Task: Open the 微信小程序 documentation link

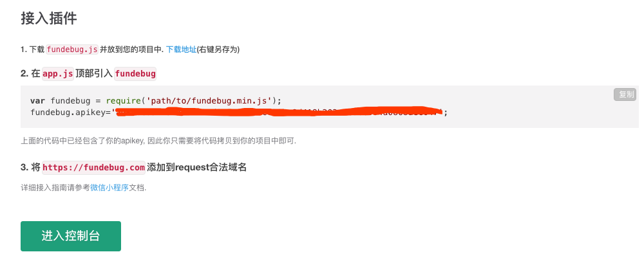Action: (x=109, y=188)
